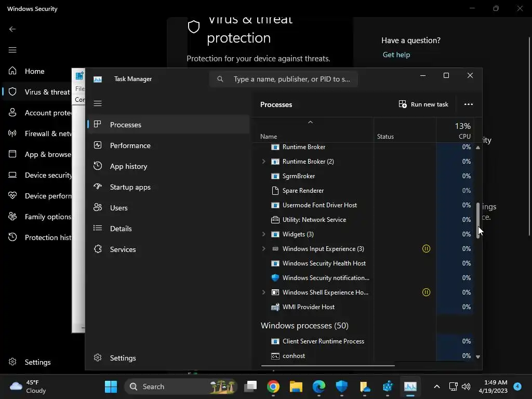Image resolution: width=532 pixels, height=399 pixels.
Task: Open Firewall & network protection in Windows Security
Action: 37,134
